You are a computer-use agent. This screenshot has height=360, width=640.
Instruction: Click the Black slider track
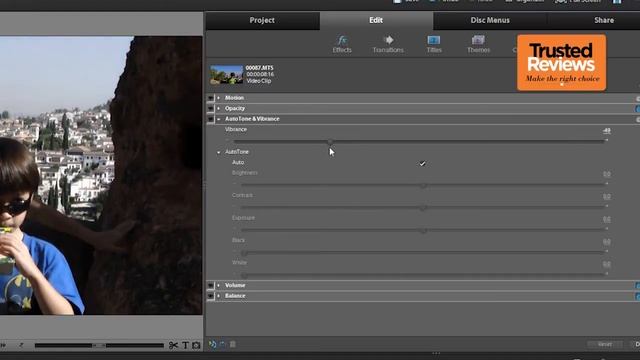coord(423,253)
